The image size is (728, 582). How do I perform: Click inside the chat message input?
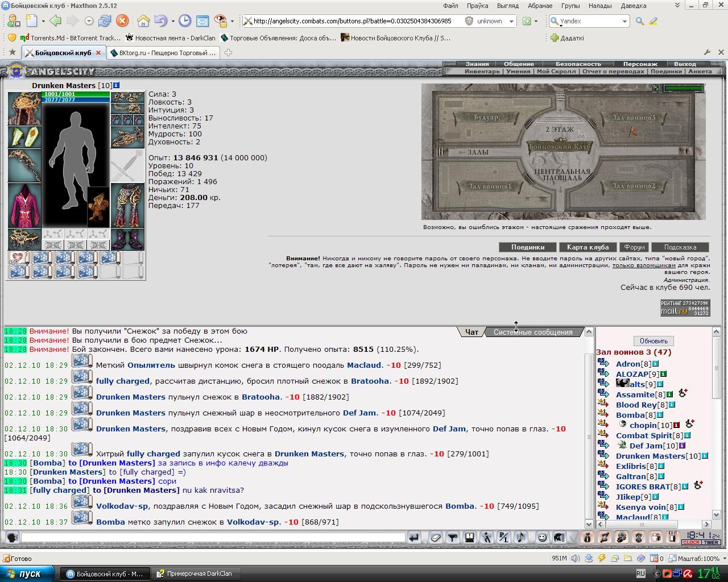pos(213,537)
